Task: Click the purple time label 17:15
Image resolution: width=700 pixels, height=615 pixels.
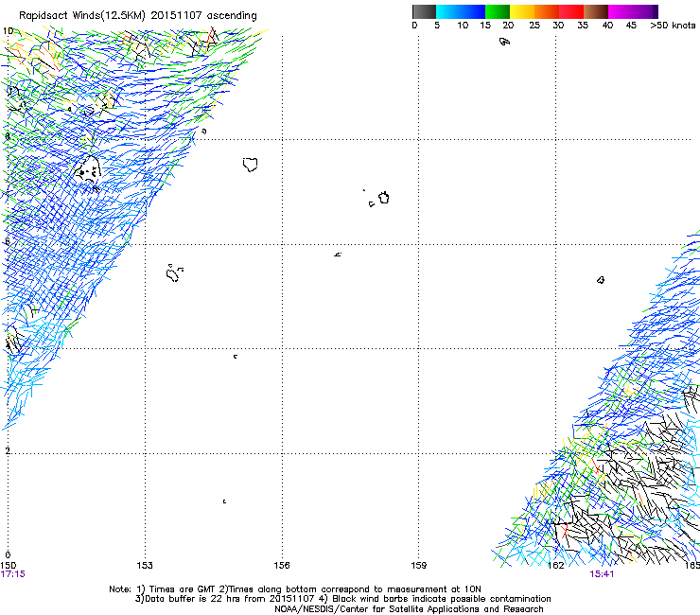Action: coord(13,574)
